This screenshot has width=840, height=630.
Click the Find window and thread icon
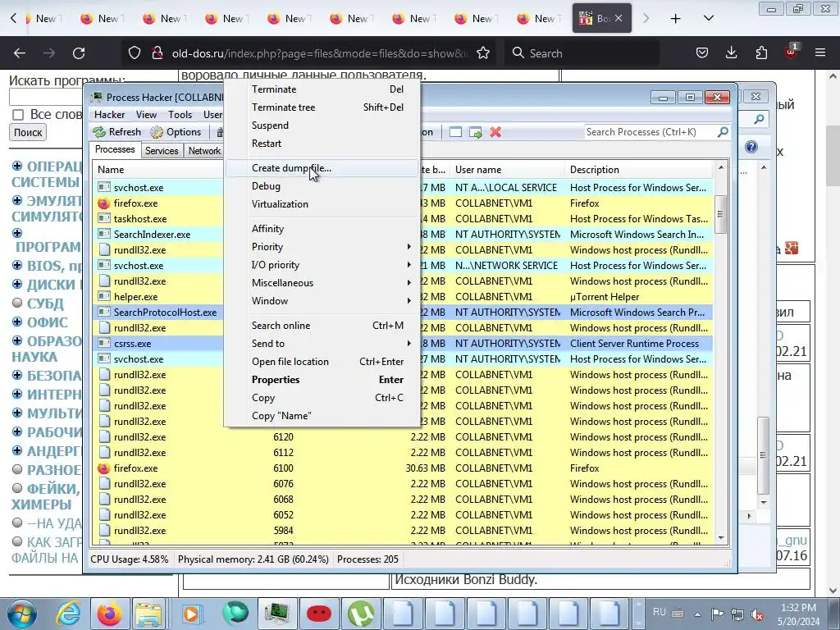coord(475,132)
